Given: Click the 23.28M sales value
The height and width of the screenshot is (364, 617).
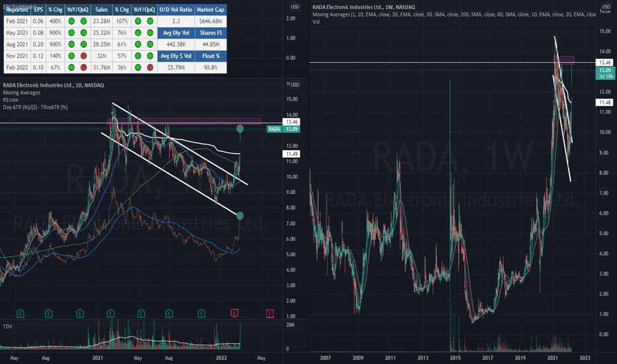Looking at the screenshot, I should click(101, 21).
